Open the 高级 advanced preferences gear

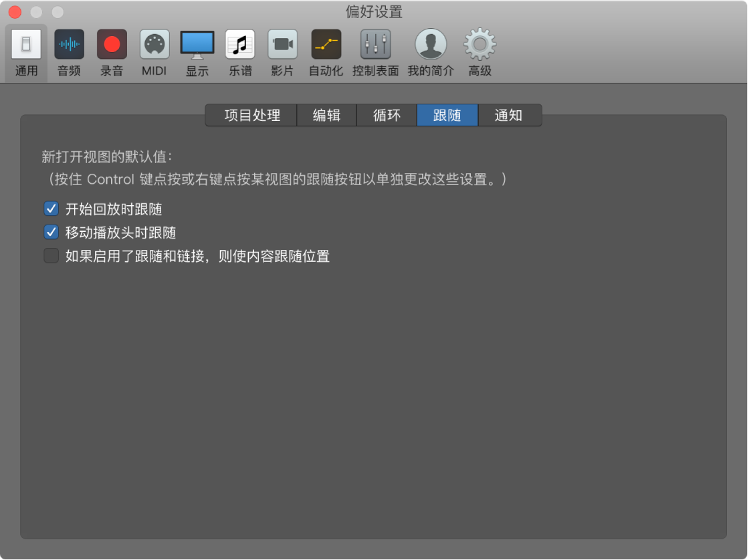(x=479, y=53)
